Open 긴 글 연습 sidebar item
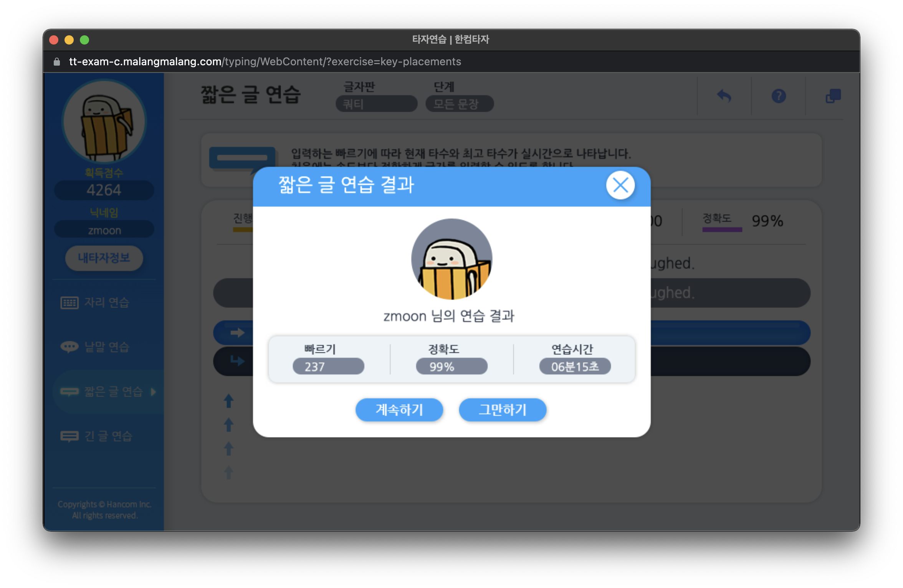The width and height of the screenshot is (903, 588). [x=97, y=436]
